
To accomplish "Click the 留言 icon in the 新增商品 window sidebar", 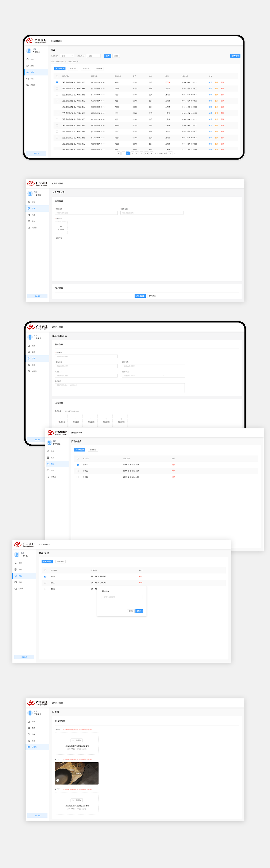I will pos(29,365).
